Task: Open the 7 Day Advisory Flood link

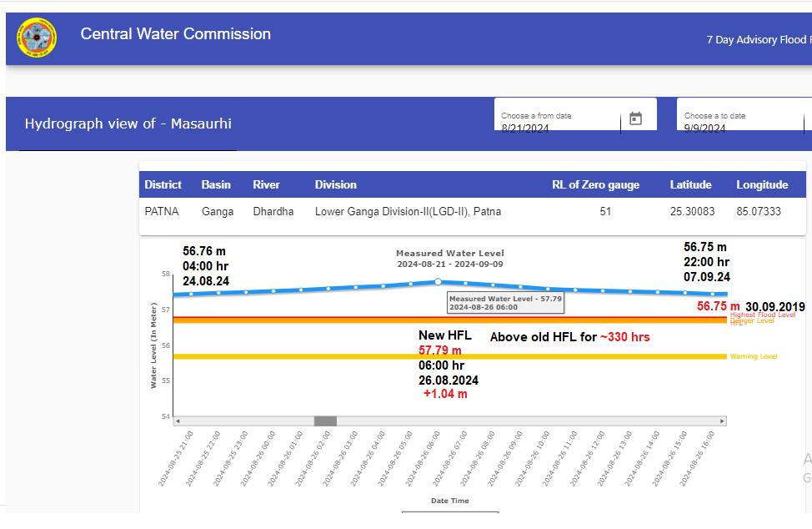Action: tap(756, 39)
